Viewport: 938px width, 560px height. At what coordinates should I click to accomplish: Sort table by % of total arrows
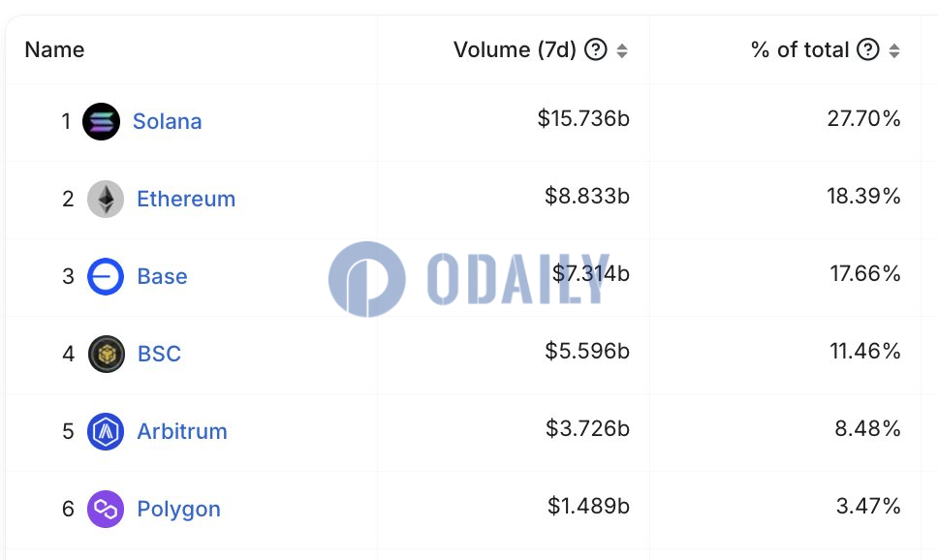[894, 50]
